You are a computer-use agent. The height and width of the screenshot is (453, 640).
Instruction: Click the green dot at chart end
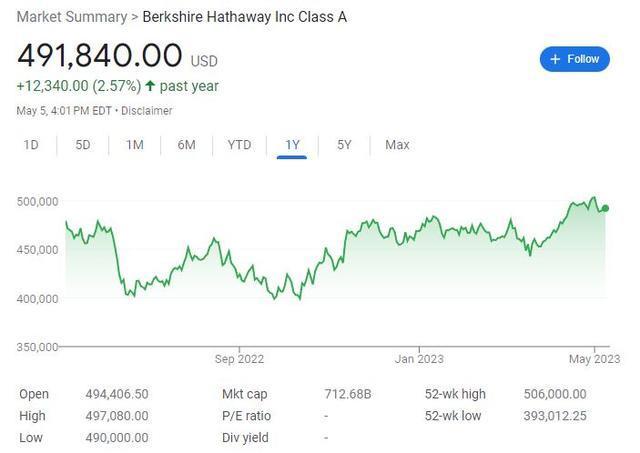(605, 209)
